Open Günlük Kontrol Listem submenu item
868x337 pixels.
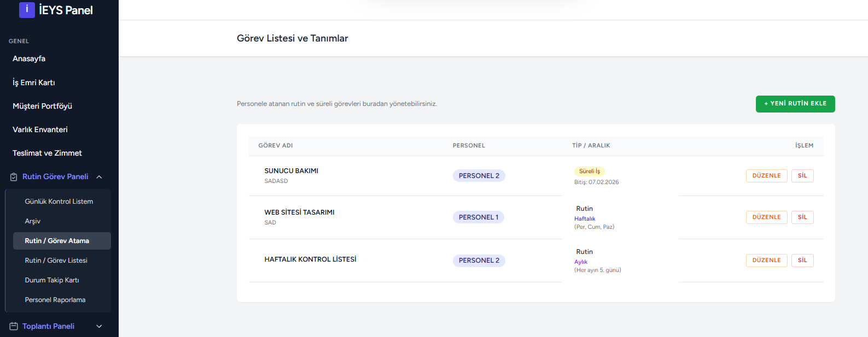pos(59,202)
